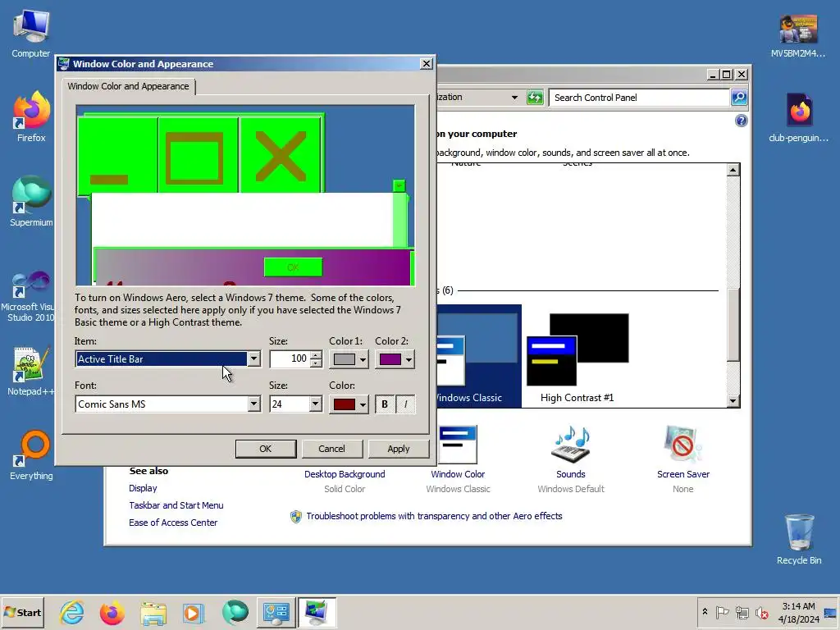Screen dimensions: 840x630
Task: Open the Recycle Bin
Action: point(799,539)
